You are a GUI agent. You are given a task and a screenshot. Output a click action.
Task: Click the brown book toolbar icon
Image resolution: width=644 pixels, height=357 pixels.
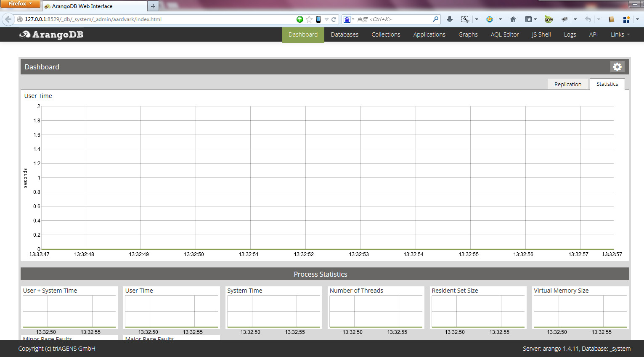(612, 19)
